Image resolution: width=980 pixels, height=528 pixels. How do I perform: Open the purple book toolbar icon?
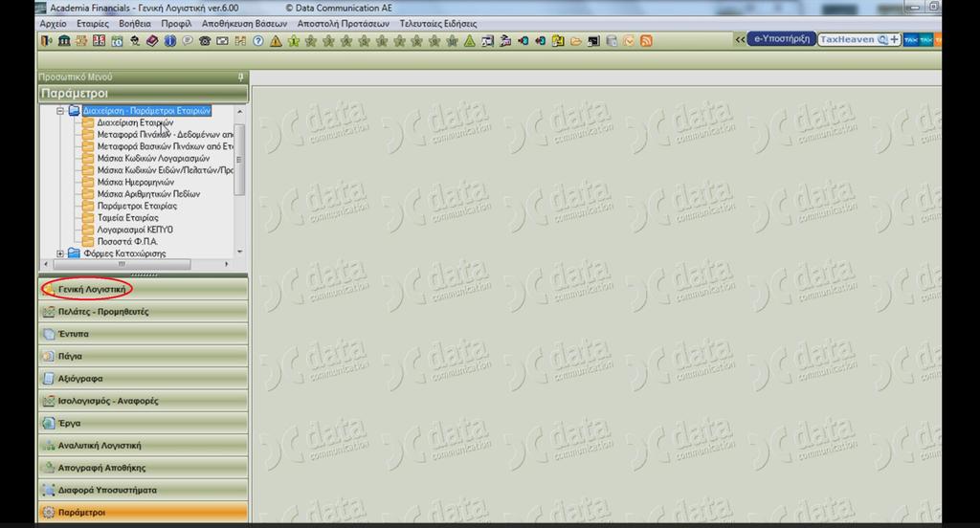point(152,41)
